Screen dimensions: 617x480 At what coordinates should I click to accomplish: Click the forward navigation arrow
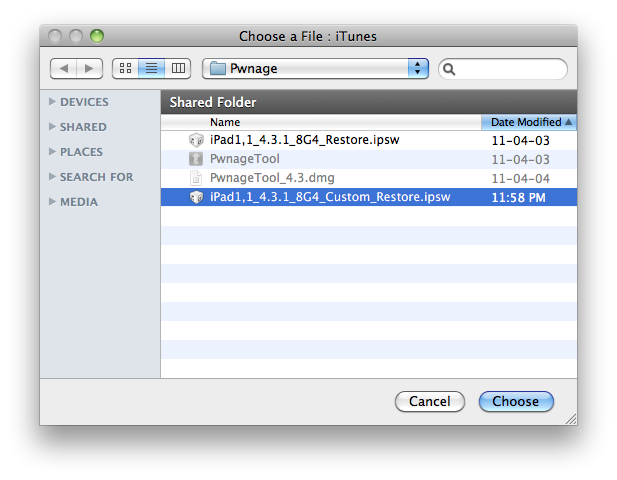89,68
